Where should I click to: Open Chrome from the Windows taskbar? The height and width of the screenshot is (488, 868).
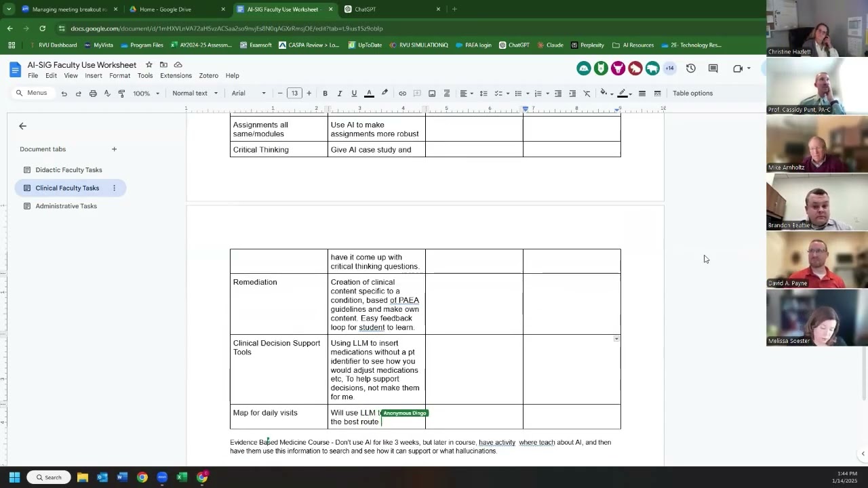tap(142, 477)
